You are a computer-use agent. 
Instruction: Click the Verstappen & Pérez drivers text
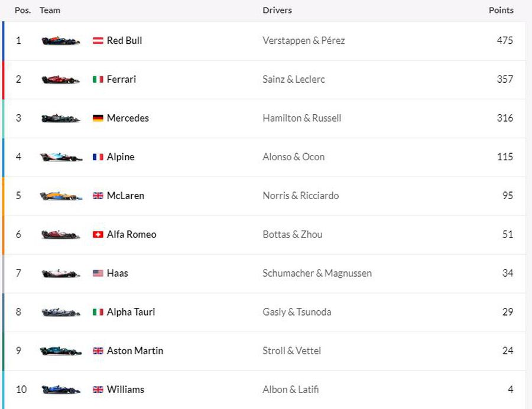coord(304,41)
